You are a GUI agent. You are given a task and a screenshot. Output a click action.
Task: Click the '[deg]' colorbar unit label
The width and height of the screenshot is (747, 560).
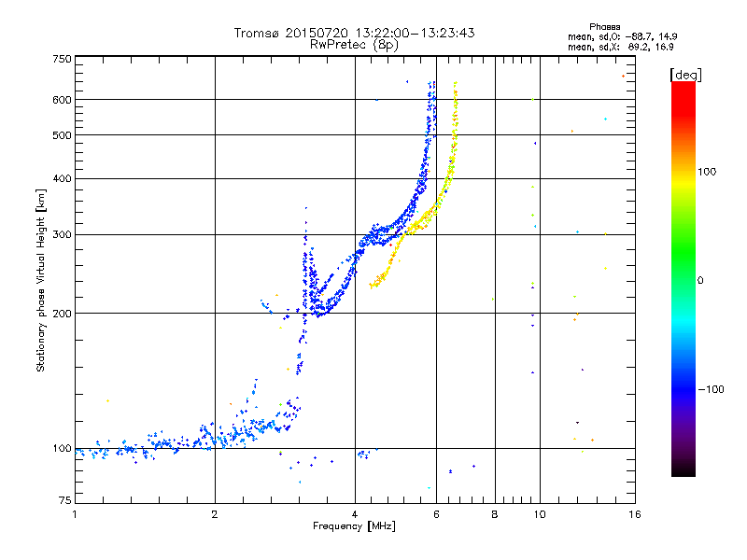click(x=685, y=75)
